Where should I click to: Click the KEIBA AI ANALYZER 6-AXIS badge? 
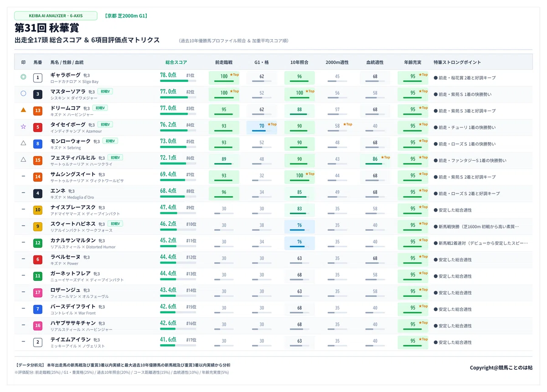[56, 15]
